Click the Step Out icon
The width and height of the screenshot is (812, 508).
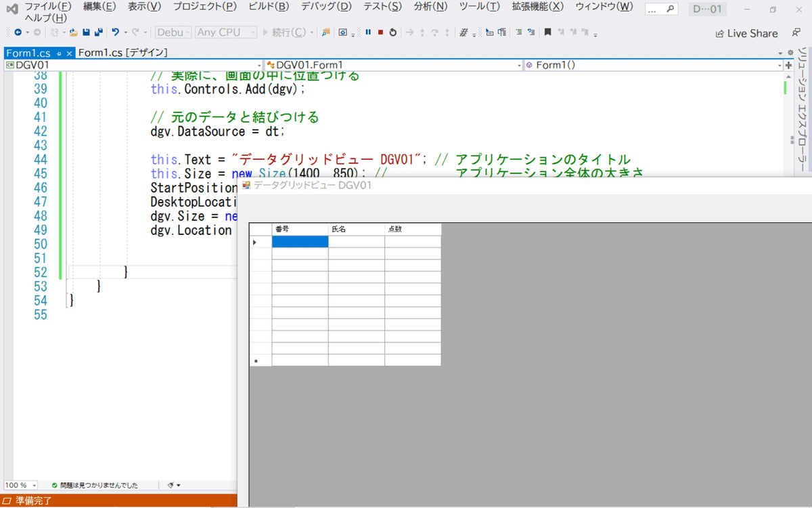point(447,33)
